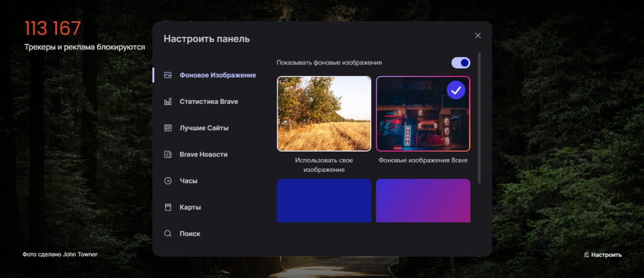Viewport: 644px width, 278px height.
Task: Click the selected checkmark badge on Brave backgrounds
Action: pos(456,90)
